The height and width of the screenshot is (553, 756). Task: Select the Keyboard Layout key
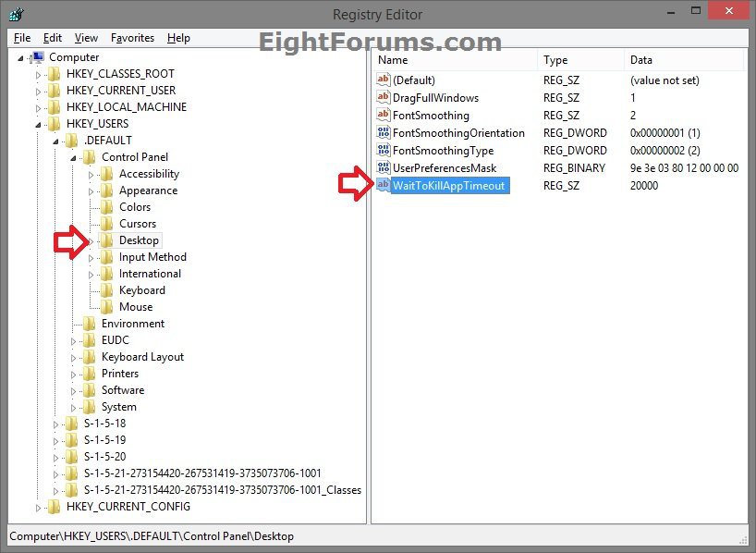tap(142, 357)
